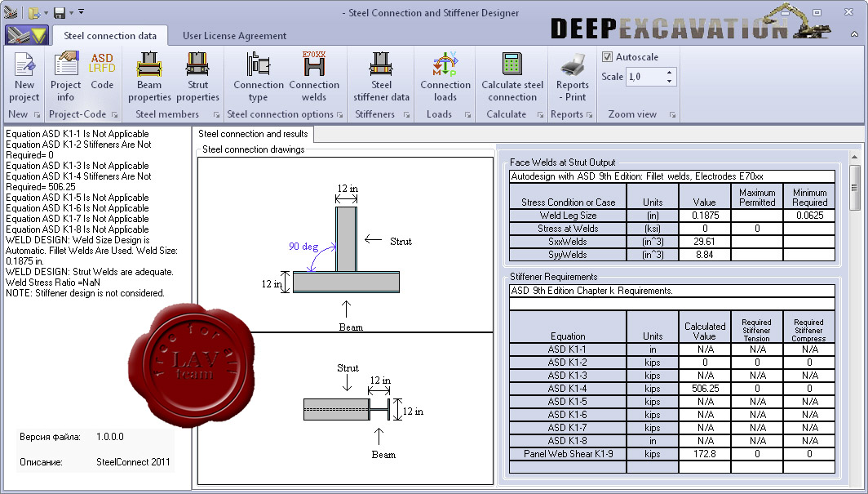Click ASD 9th Edition Chapter k Requirements text
Screen dimensions: 868x494
click(591, 291)
